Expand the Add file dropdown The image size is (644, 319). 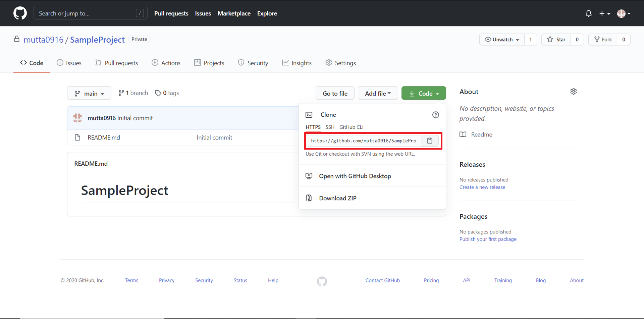point(378,93)
